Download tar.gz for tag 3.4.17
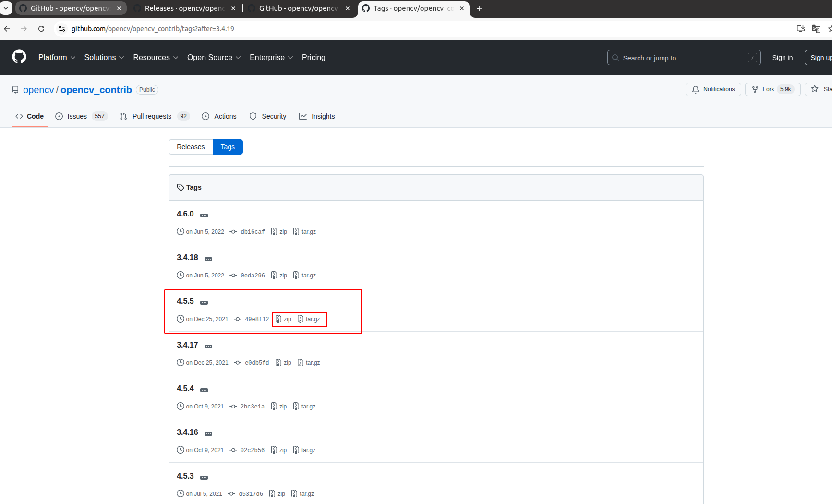 (309, 363)
